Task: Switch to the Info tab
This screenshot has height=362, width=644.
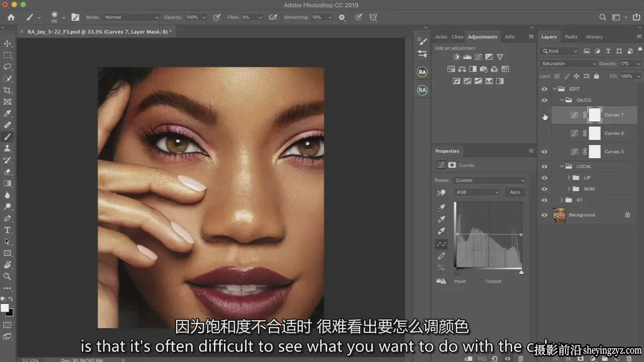Action: coord(510,37)
